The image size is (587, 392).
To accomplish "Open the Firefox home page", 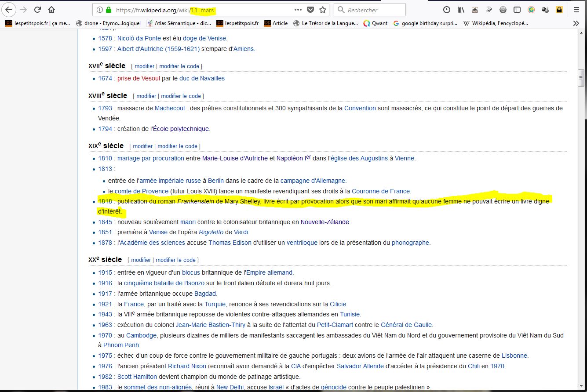I will (x=51, y=10).
